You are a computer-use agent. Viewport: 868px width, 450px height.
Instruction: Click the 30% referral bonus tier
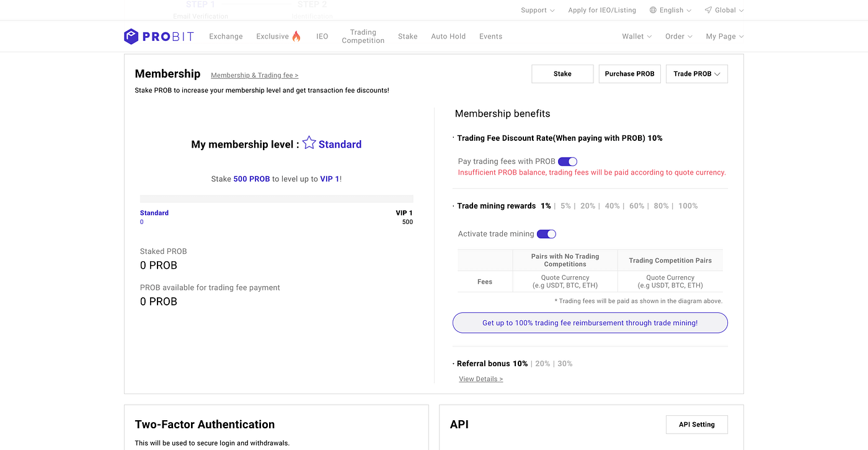[x=565, y=364]
